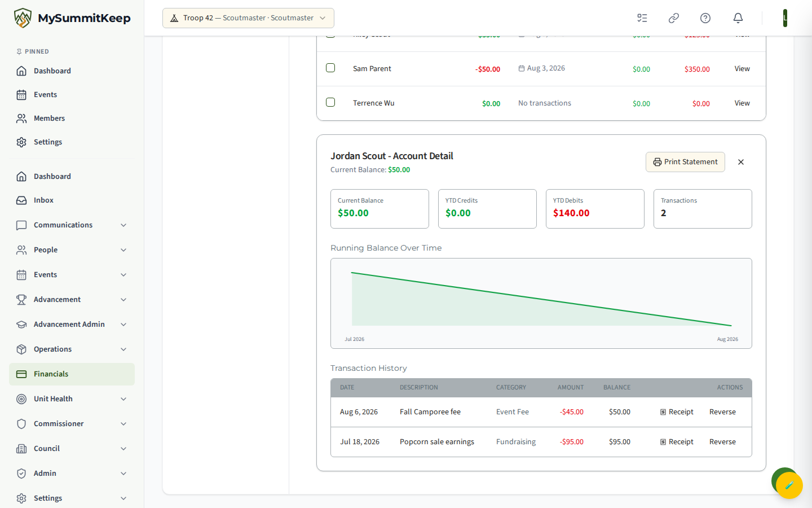This screenshot has width=812, height=508.
Task: Click the AMOUNT column header
Action: coord(571,387)
